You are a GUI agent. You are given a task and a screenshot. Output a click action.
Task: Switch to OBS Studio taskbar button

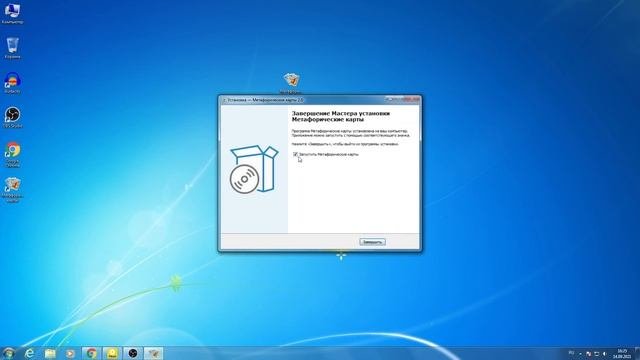tap(133, 353)
